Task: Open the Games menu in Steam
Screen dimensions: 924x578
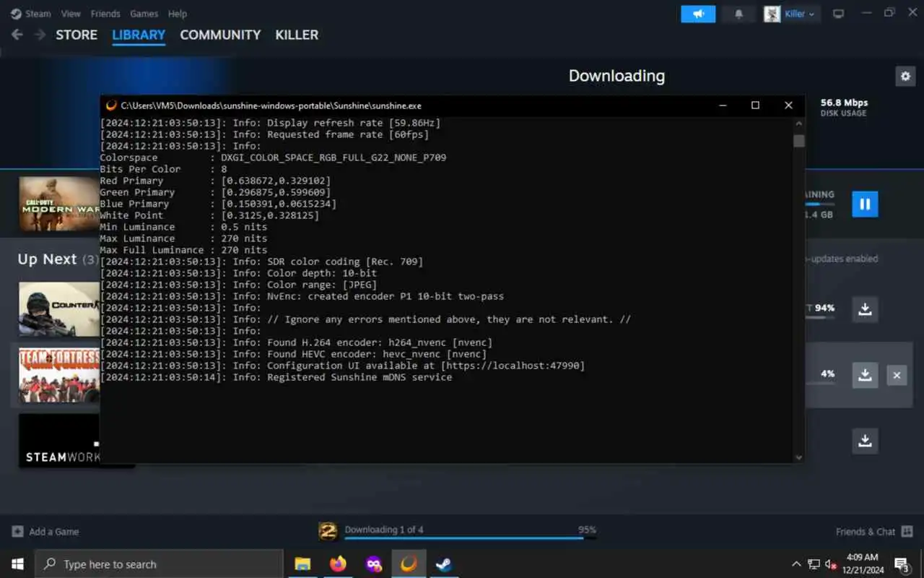Action: [144, 13]
